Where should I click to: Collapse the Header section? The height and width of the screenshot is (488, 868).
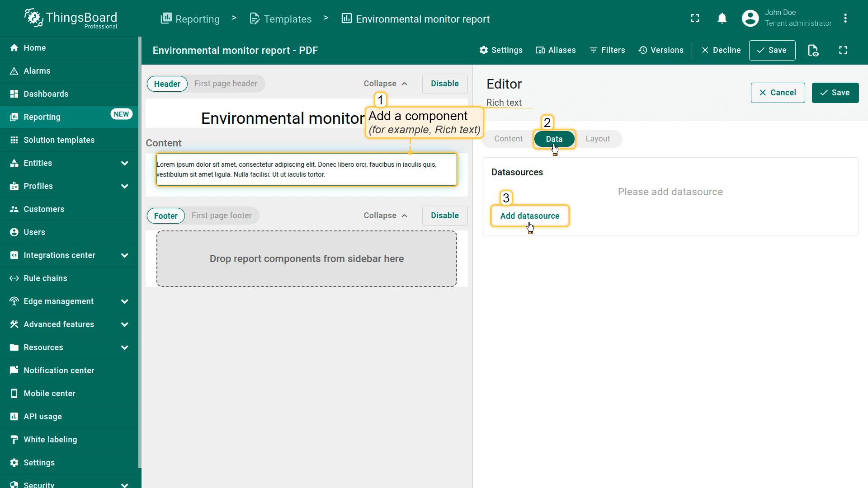tap(386, 84)
